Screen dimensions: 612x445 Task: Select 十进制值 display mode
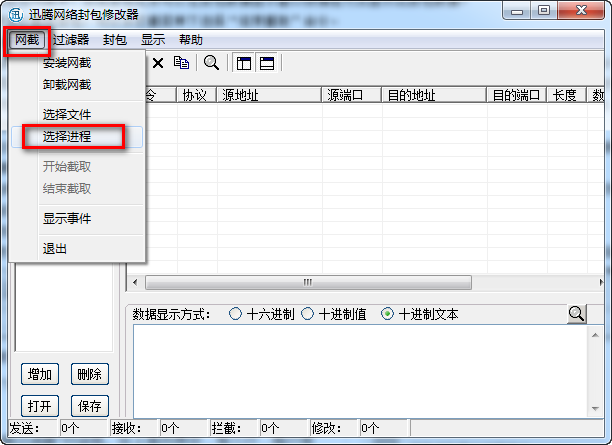click(x=334, y=314)
